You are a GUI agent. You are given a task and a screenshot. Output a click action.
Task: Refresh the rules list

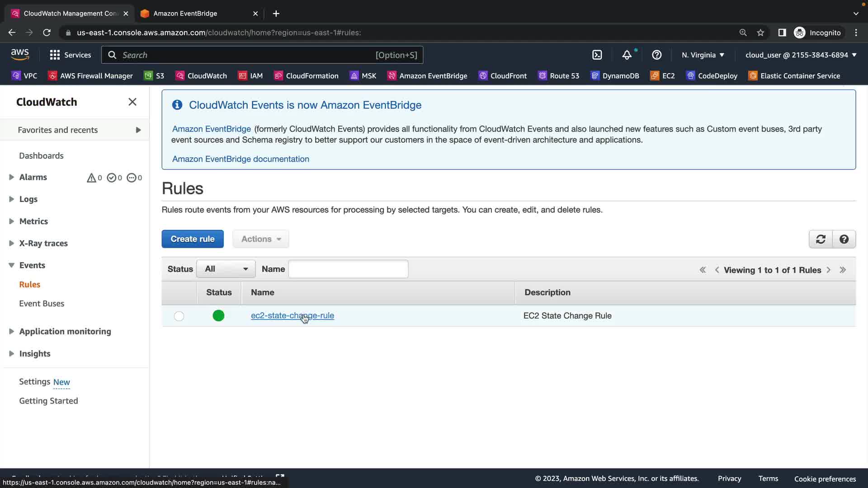(x=821, y=239)
